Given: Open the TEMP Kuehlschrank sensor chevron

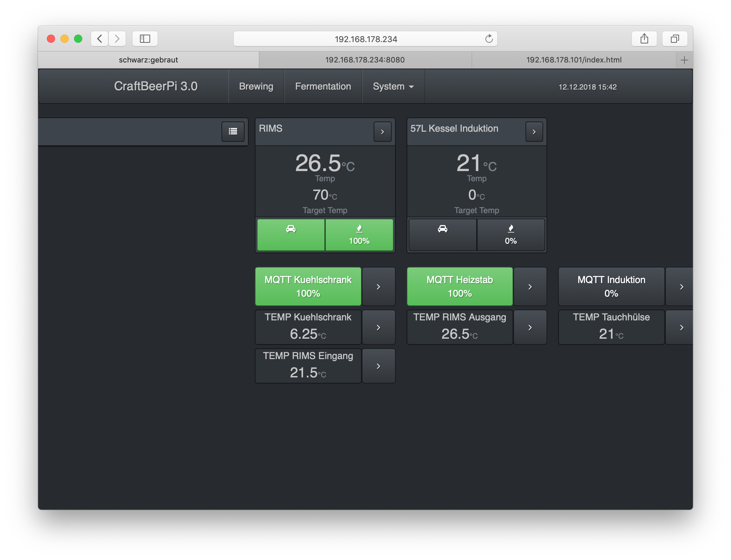Looking at the screenshot, I should tap(378, 328).
